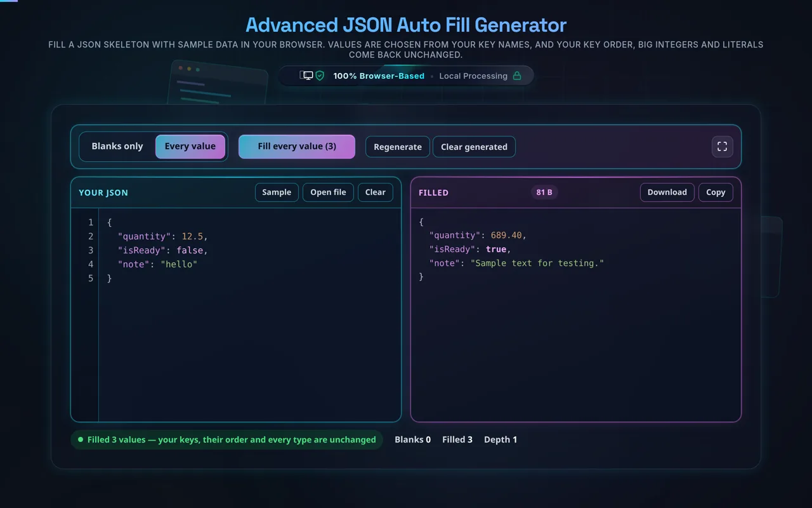The image size is (812, 508).
Task: Click the Filled 3 counter
Action: pyautogui.click(x=457, y=439)
